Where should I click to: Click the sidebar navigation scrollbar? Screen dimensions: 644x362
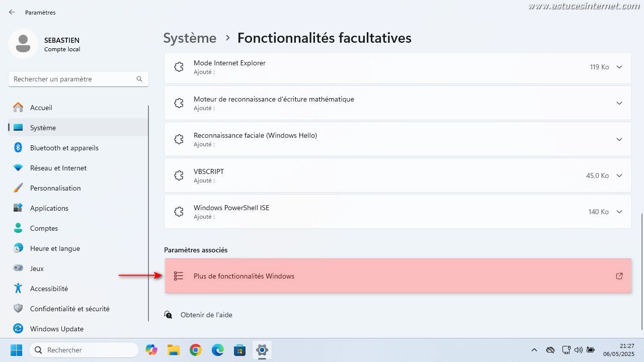(148, 214)
